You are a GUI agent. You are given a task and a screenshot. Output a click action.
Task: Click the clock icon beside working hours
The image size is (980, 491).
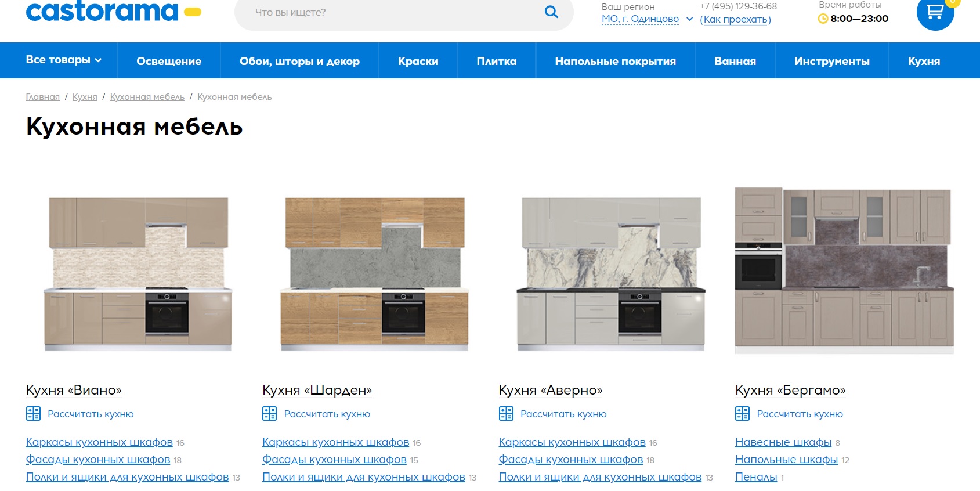tap(822, 19)
